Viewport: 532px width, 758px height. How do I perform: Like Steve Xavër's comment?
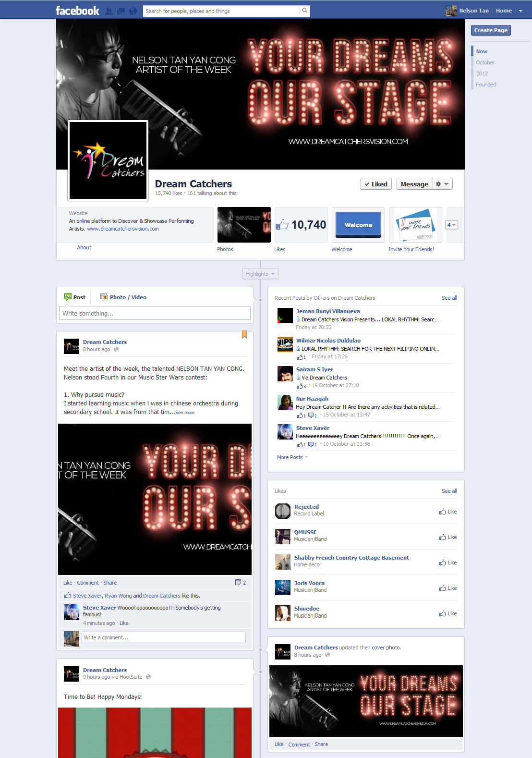[x=124, y=623]
